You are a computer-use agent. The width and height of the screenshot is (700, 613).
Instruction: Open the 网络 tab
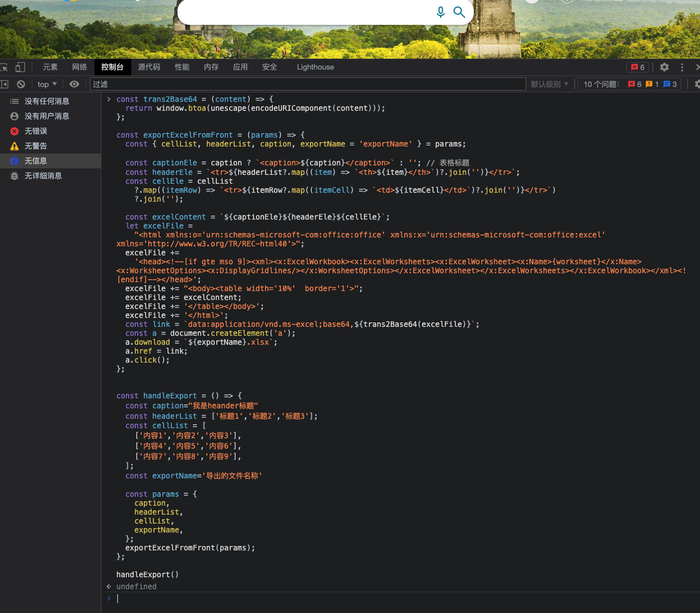coord(80,67)
